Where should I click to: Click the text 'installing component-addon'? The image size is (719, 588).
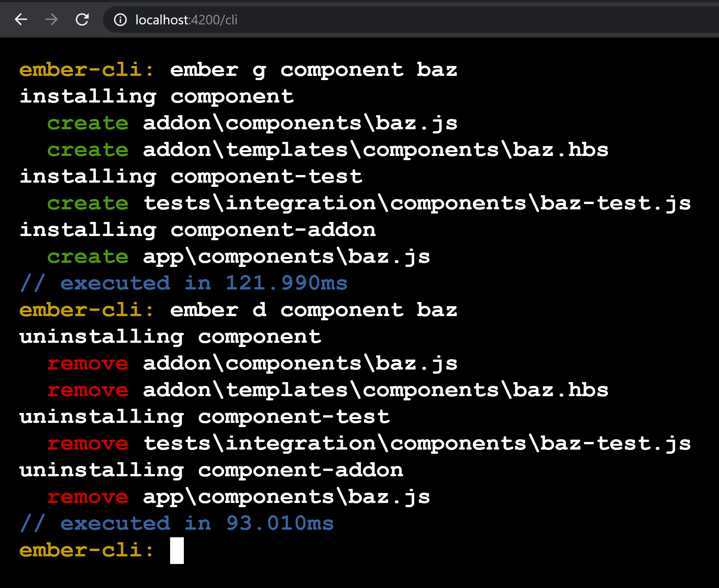coord(198,230)
